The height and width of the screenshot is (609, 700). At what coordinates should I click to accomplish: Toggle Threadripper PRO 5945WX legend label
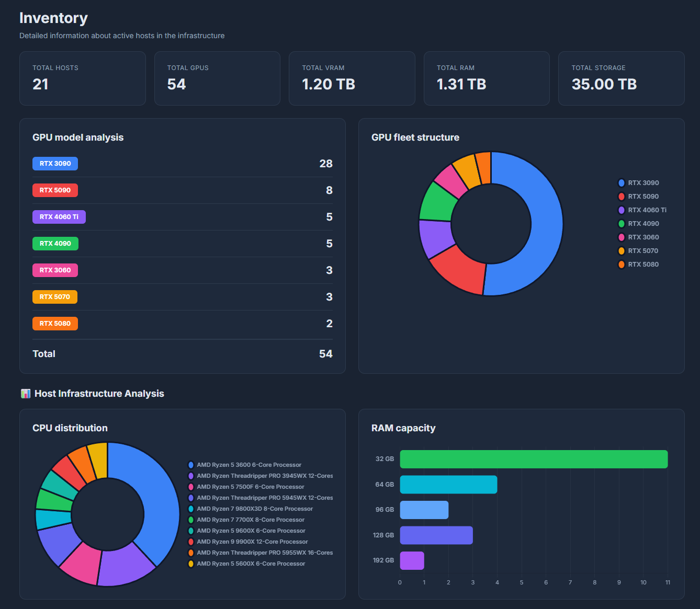tap(265, 498)
